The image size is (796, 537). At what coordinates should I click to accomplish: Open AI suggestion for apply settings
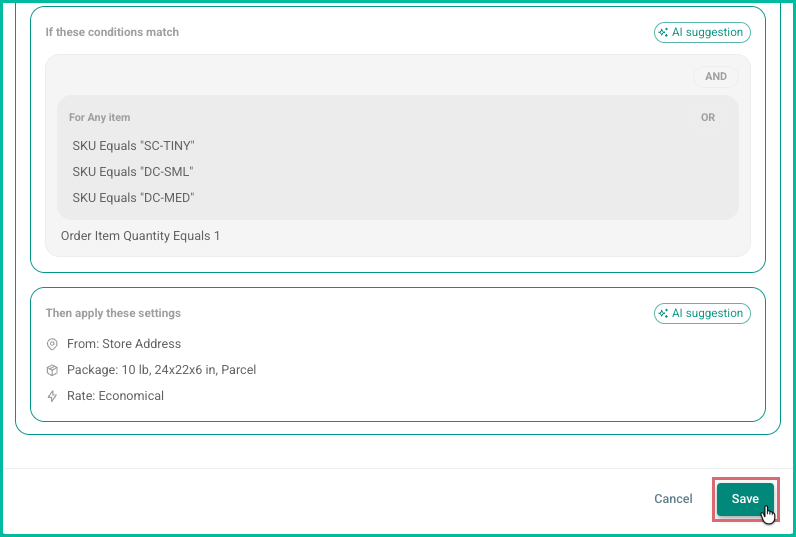tap(702, 314)
